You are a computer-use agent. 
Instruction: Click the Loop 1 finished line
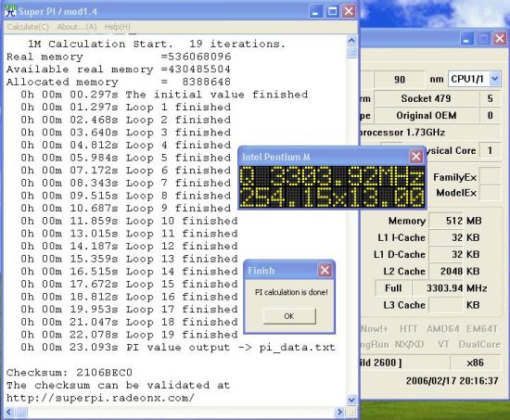[x=126, y=107]
